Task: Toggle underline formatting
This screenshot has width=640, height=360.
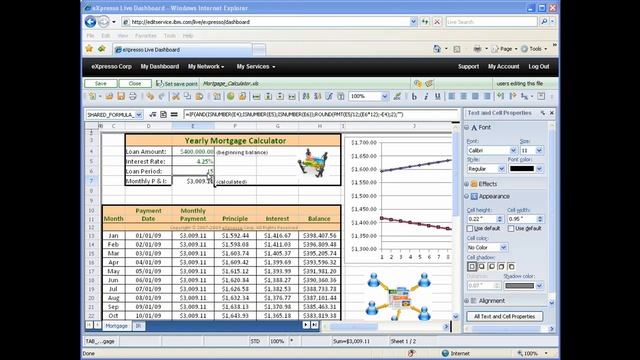Action: (438, 96)
